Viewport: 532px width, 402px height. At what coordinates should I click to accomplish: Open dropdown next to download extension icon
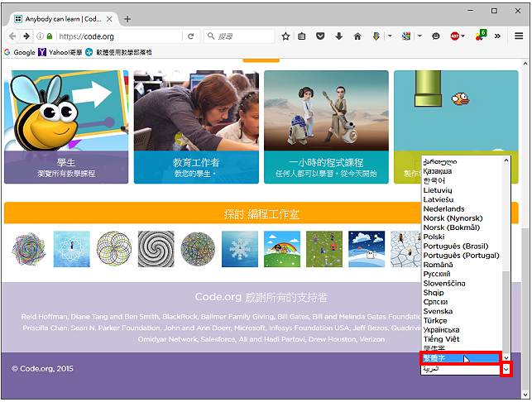(390, 36)
